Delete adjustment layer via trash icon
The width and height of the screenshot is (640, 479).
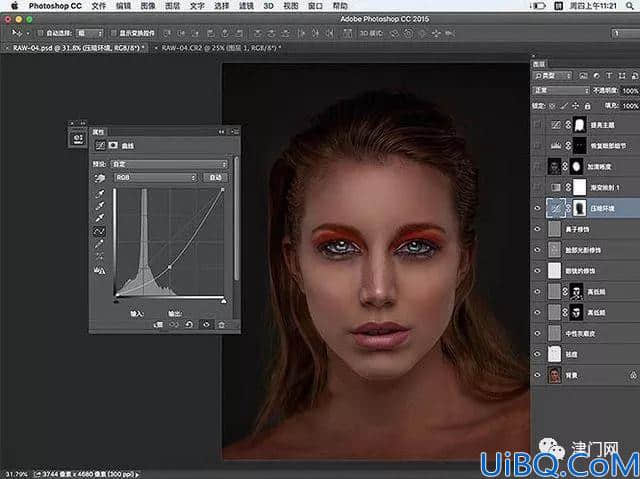(x=221, y=325)
